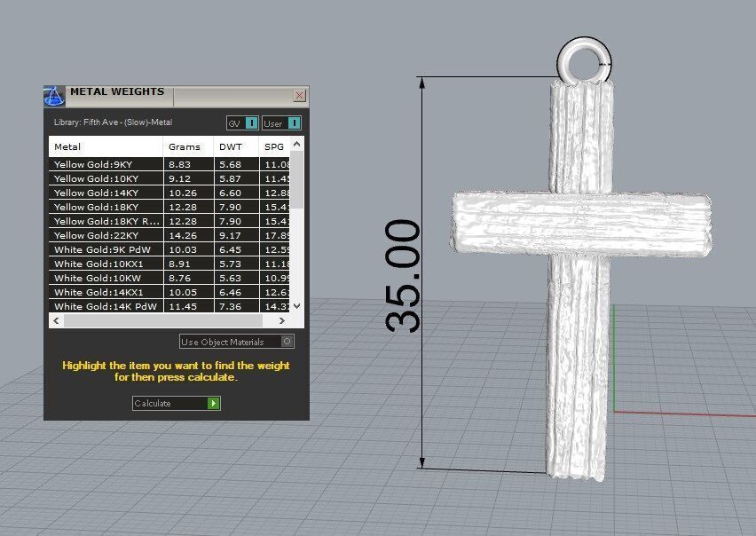The width and height of the screenshot is (756, 536).
Task: Sort by the Grams column header
Action: [188, 146]
